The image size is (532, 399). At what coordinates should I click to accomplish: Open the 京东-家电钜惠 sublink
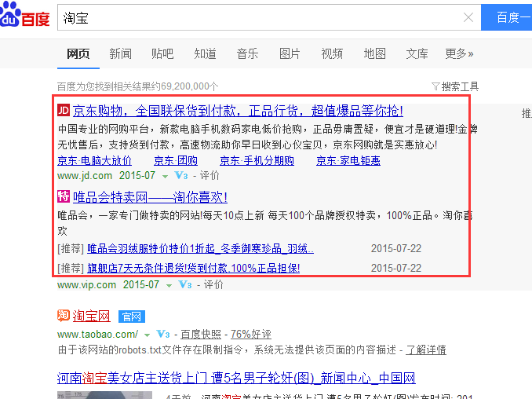[348, 160]
